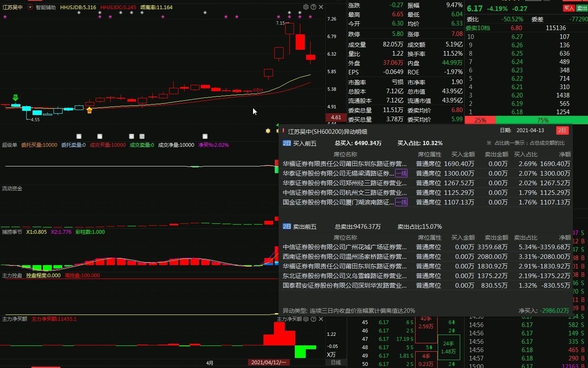Click the orange B buy signal marker
The width and height of the screenshot is (588, 368).
point(89,110)
